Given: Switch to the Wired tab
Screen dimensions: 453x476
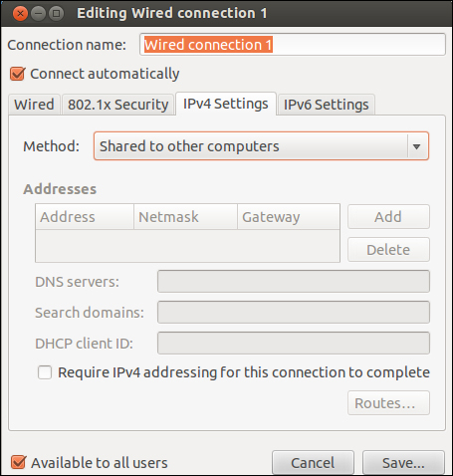Looking at the screenshot, I should click(34, 105).
